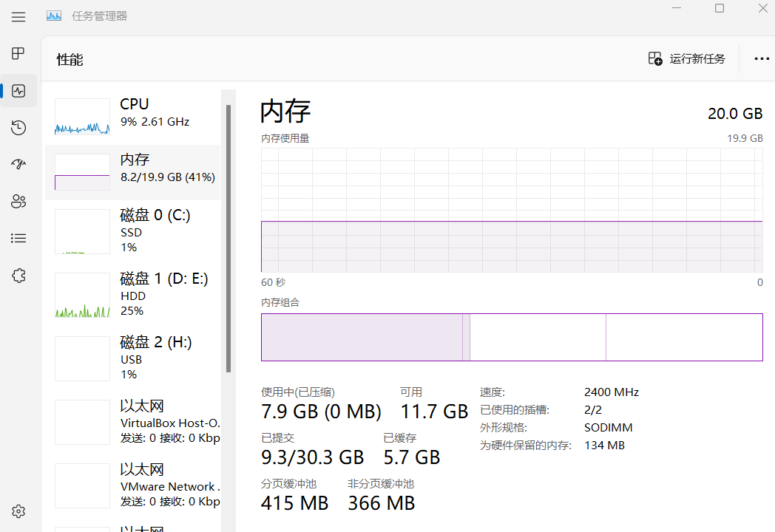Screen dimensions: 775x532
Task: Open the Details list page icon
Action: (x=18, y=239)
